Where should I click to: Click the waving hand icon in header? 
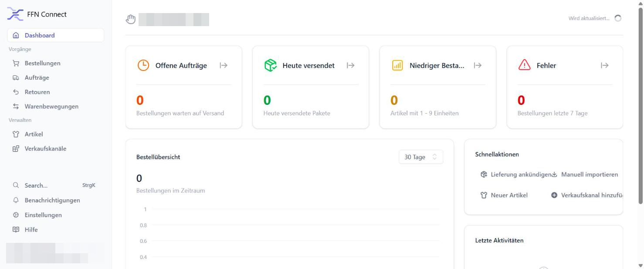coord(131,19)
